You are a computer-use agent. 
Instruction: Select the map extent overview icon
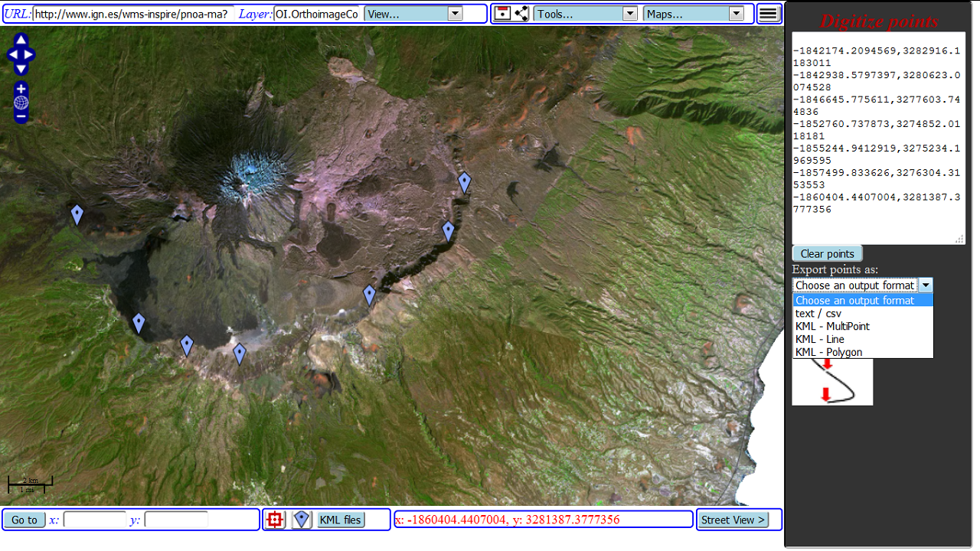coord(503,13)
